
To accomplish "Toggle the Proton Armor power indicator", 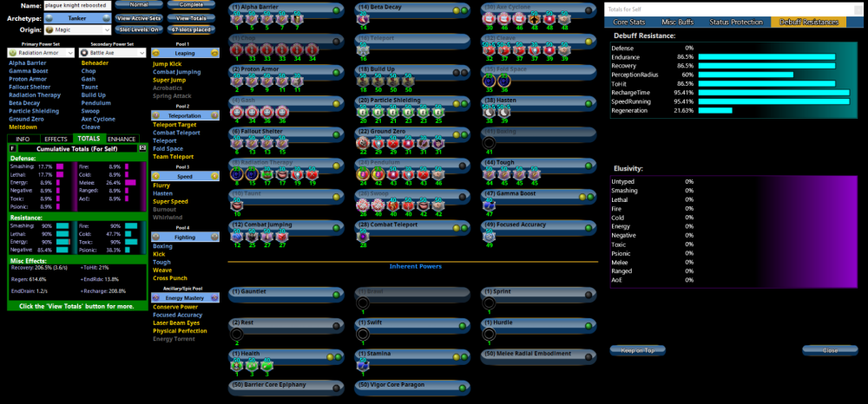I will [336, 73].
